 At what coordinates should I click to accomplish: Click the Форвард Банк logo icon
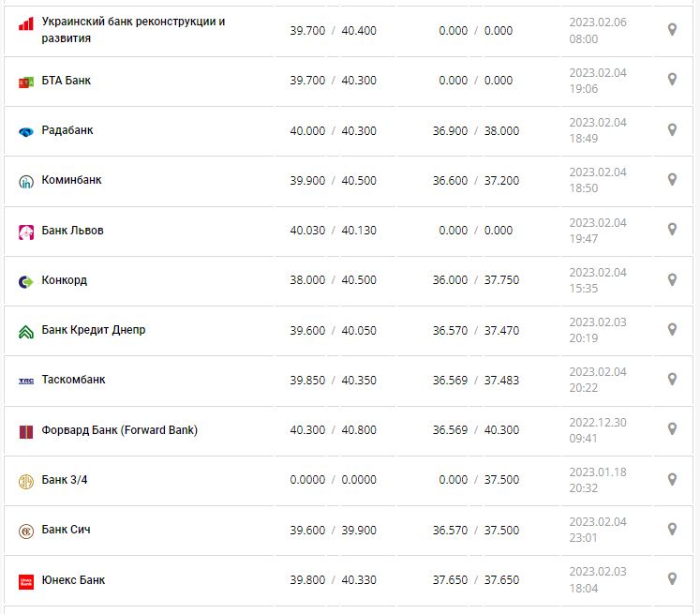click(26, 431)
